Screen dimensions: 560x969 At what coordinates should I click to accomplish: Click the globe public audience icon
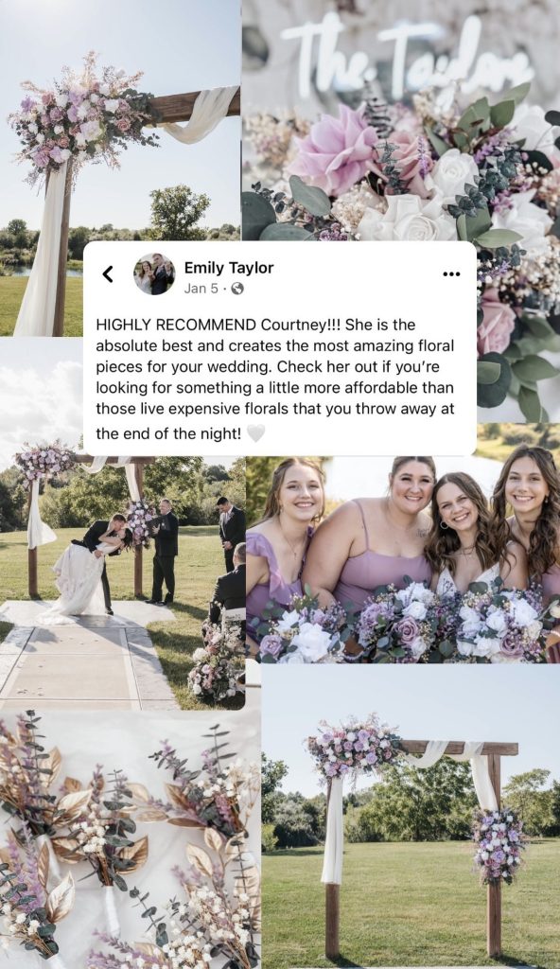pos(236,289)
